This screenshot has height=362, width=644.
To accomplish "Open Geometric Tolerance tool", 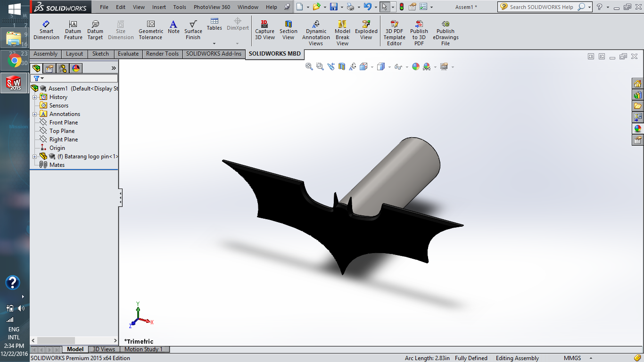I will tap(151, 30).
